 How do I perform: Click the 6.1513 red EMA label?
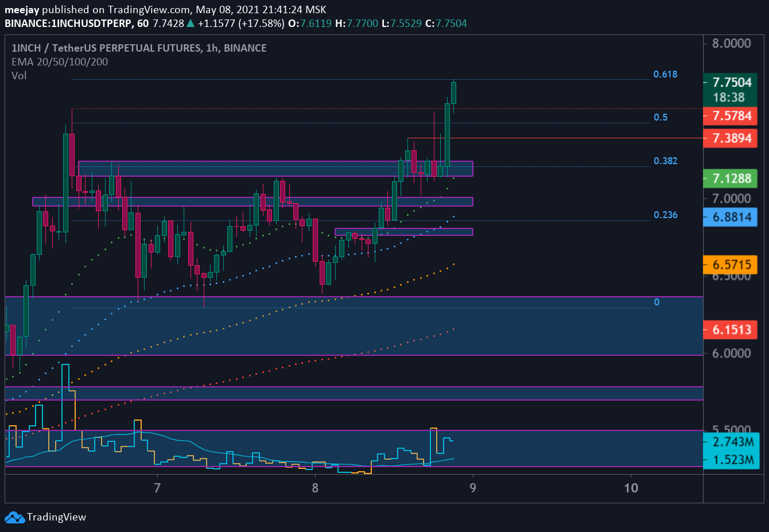[x=731, y=329]
